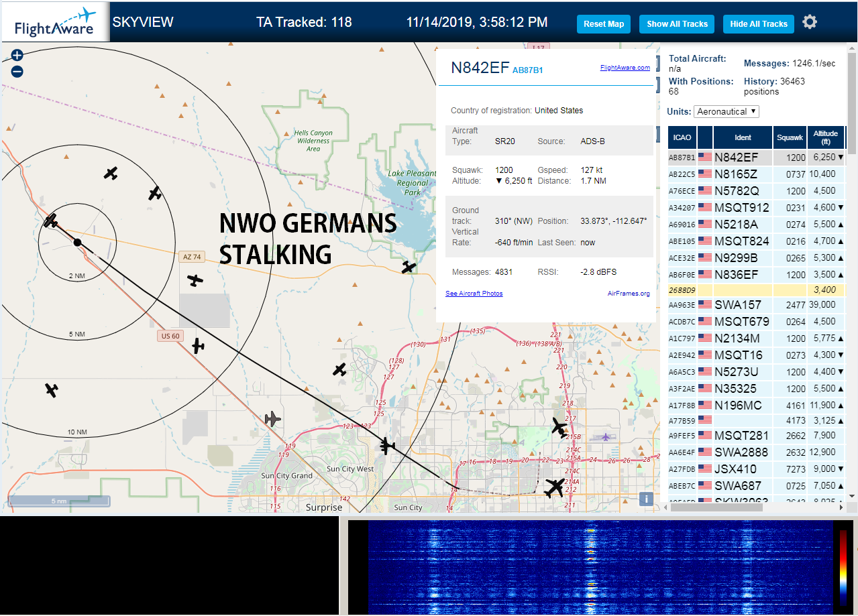The image size is (858, 616).
Task: Click the purple airport icon on the map
Action: (606, 437)
